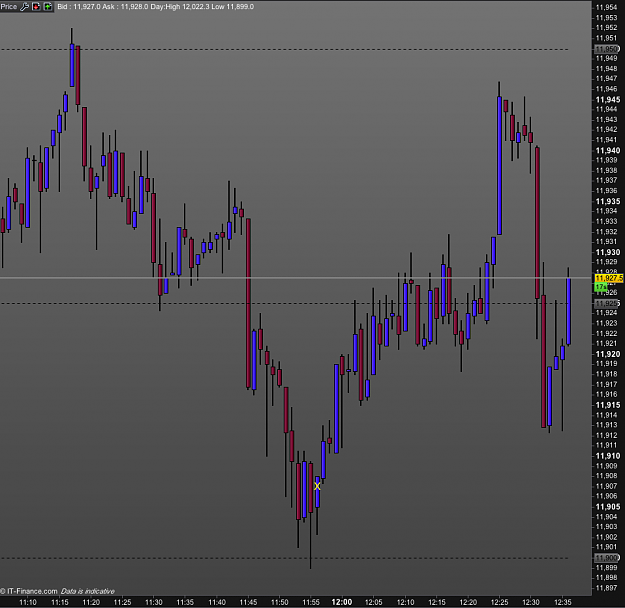Click the grey 11,900 level label
Screen dimensions: 625x608
click(x=607, y=558)
